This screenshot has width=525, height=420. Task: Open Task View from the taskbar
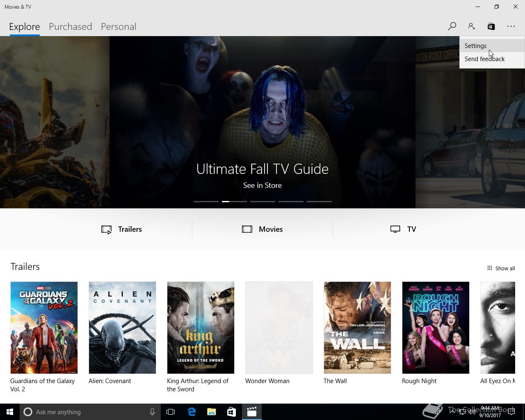coord(171,412)
